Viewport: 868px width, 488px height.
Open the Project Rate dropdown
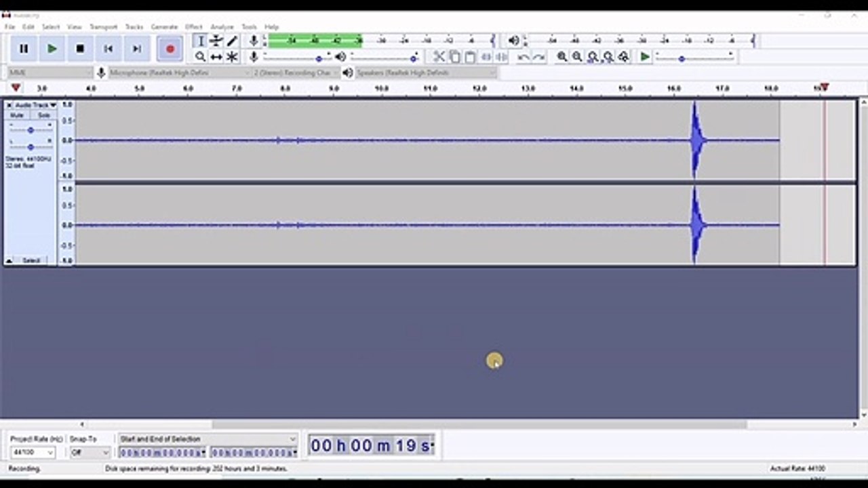pos(32,452)
